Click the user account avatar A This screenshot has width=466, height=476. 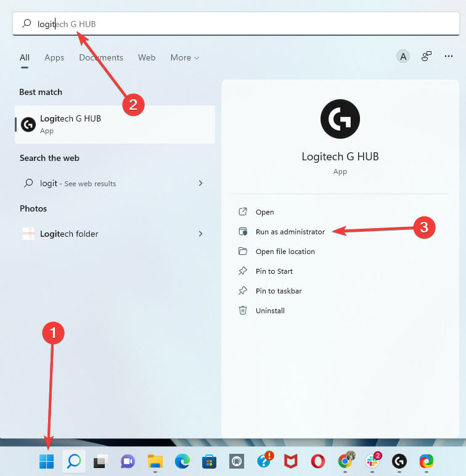(x=403, y=57)
